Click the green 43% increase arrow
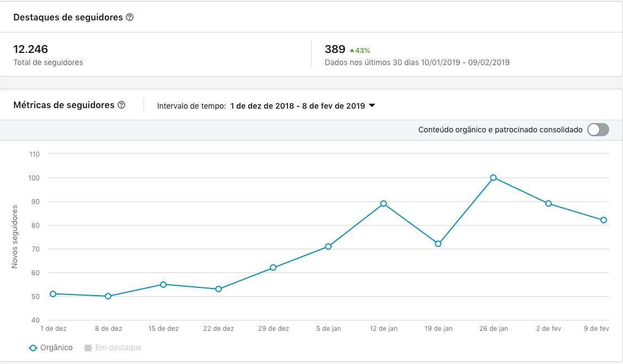The image size is (623, 364). 352,50
